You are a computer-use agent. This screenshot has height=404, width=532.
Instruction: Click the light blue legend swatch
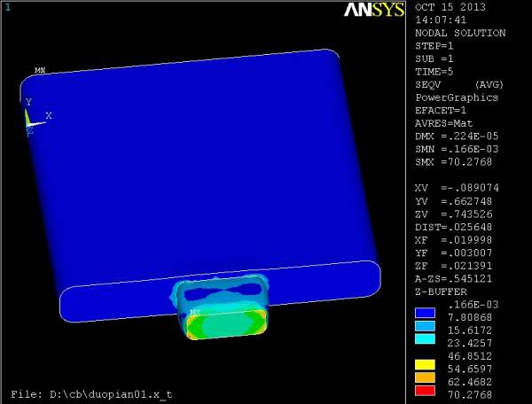(425, 326)
